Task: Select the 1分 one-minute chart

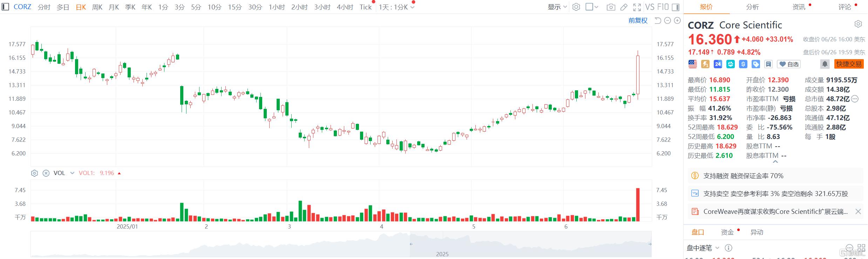Action: pos(163,7)
